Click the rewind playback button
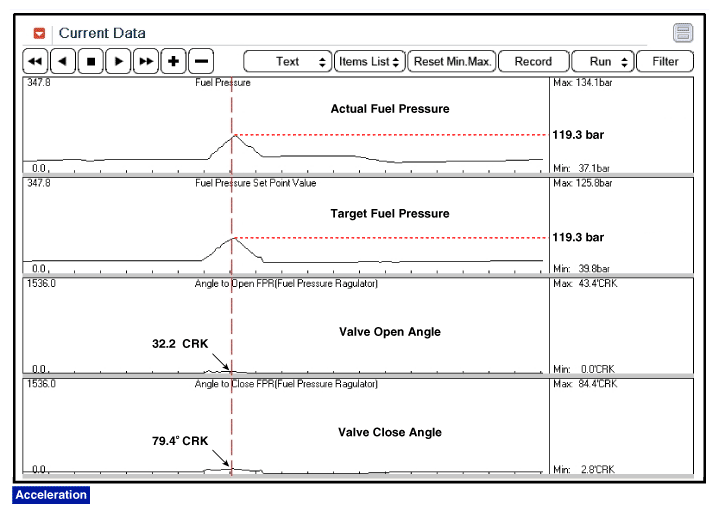719x513 pixels. click(x=35, y=61)
